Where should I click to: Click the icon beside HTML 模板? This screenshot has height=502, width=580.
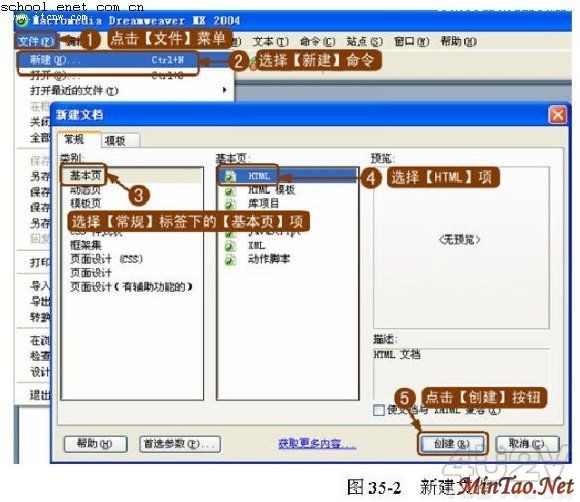tap(230, 191)
